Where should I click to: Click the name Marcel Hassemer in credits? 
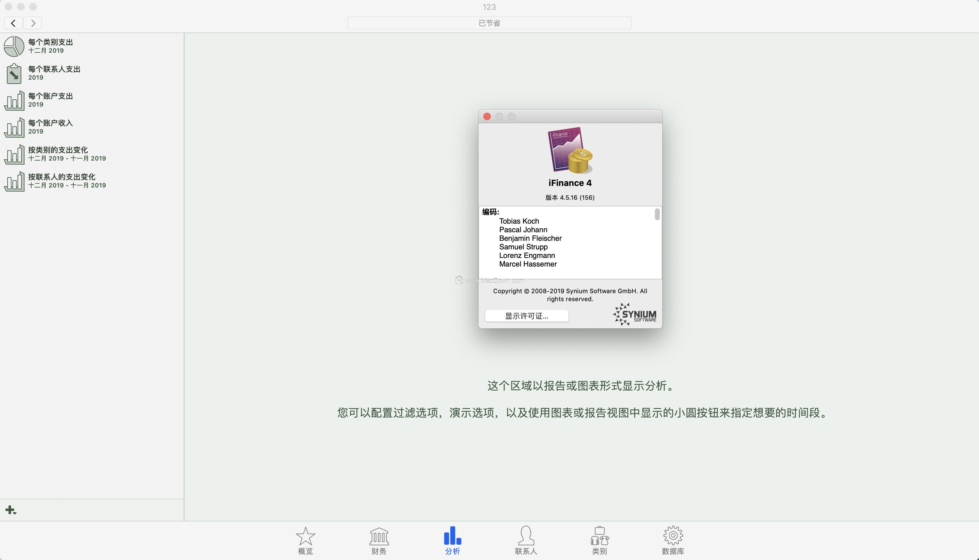coord(528,264)
